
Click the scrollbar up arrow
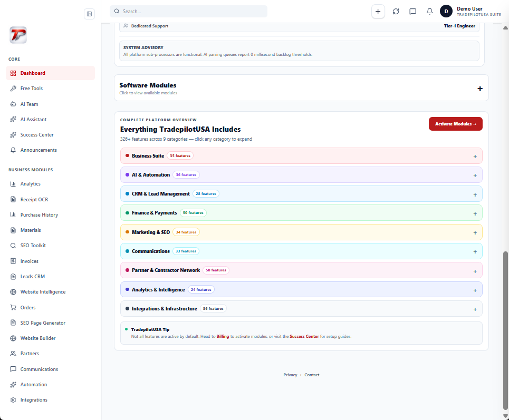[505, 27]
